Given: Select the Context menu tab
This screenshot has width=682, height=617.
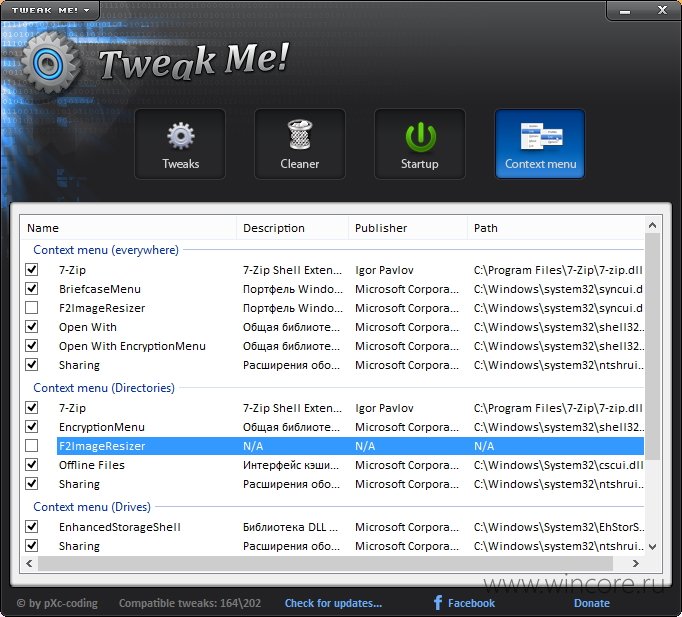Looking at the screenshot, I should 540,144.
